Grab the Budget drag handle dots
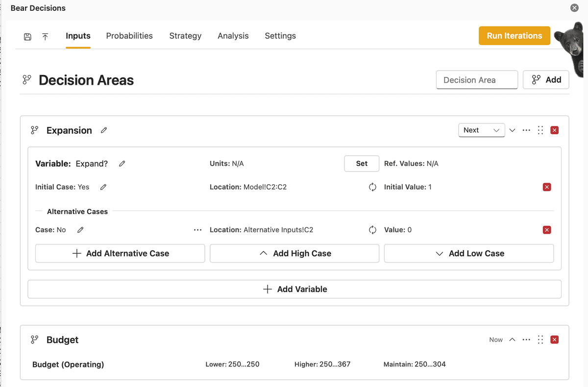The image size is (588, 387). click(540, 339)
